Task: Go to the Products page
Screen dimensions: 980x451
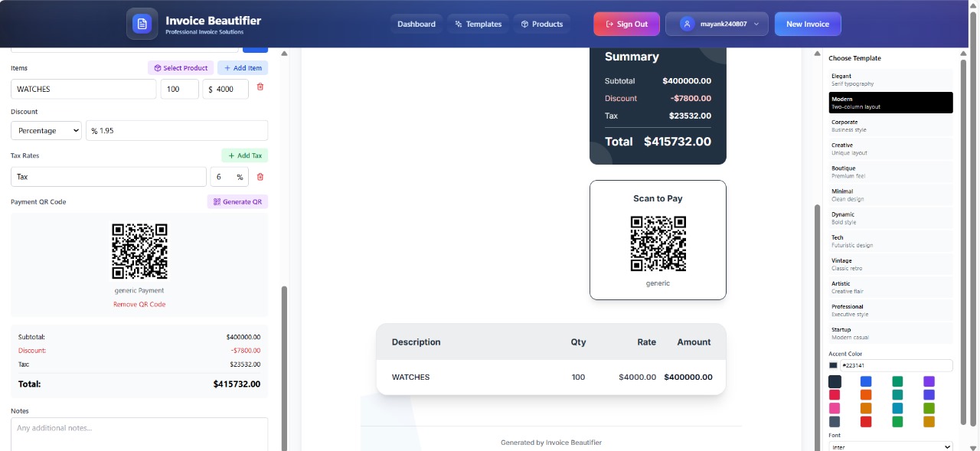Action: 542,24
